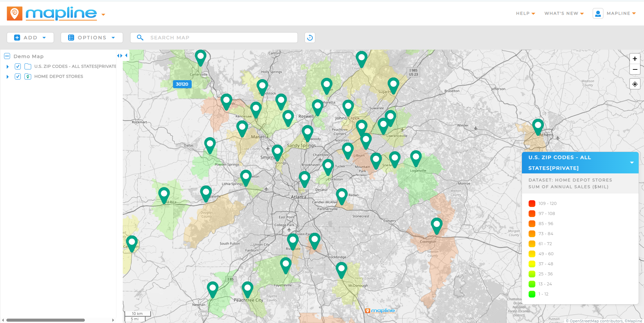
Task: Click the store pin near Woodstock
Action: click(x=262, y=87)
